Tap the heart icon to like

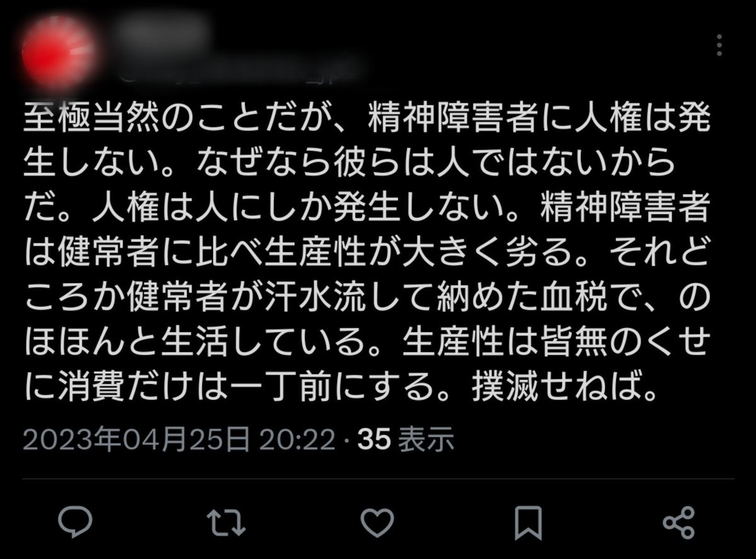(378, 523)
